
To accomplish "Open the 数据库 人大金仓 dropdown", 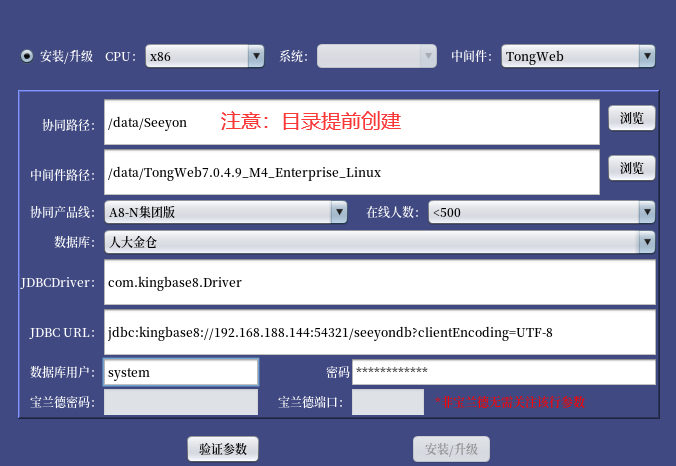I will coord(380,242).
